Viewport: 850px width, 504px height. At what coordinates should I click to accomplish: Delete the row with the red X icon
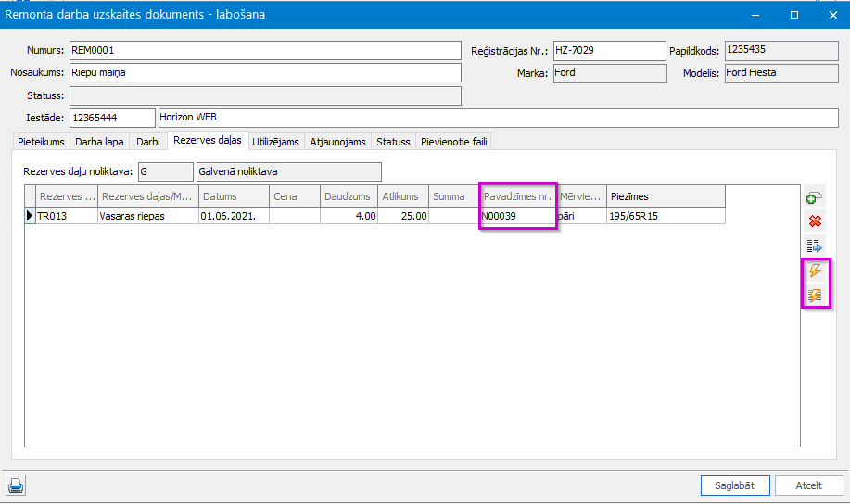tap(815, 221)
